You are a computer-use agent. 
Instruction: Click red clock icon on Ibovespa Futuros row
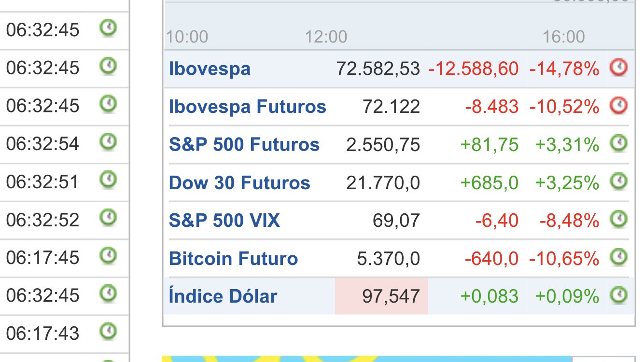619,105
